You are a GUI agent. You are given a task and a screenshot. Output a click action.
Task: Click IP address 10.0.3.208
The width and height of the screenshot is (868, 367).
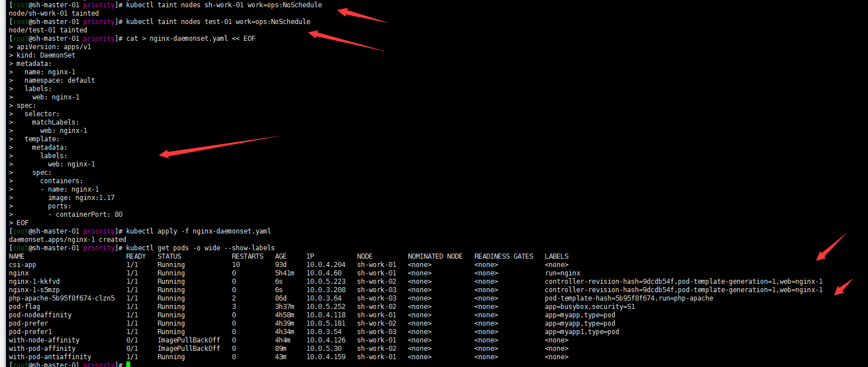[326, 290]
